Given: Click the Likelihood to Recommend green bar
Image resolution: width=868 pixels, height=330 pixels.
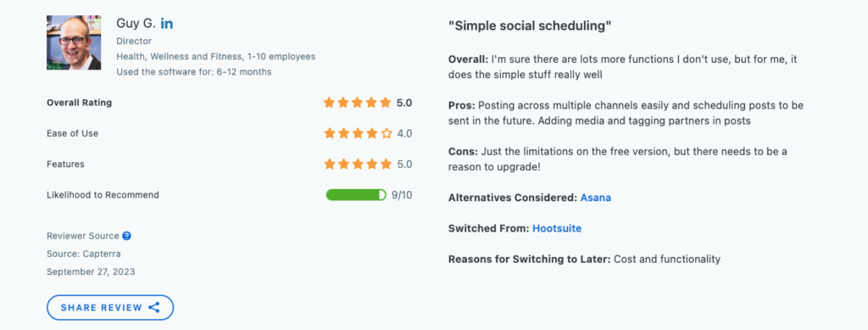Looking at the screenshot, I should click(356, 195).
